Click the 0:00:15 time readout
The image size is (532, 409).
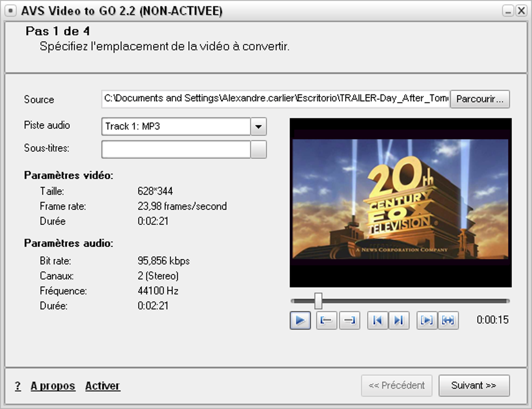[x=492, y=320]
